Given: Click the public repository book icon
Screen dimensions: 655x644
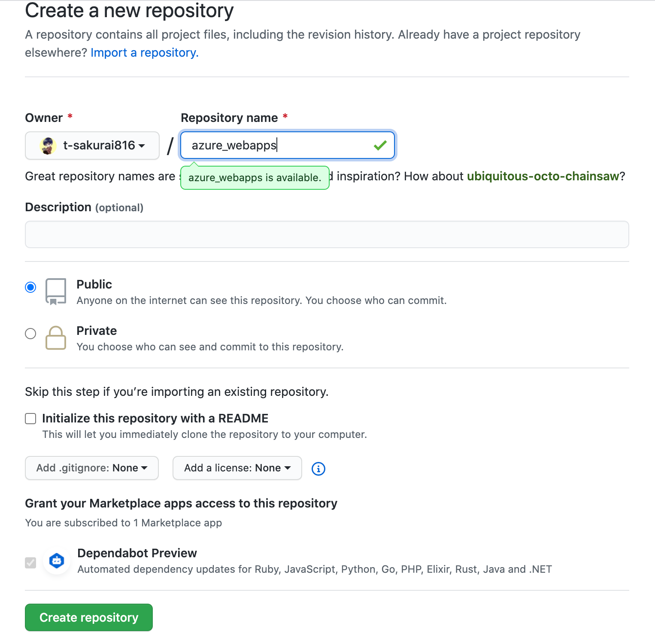Looking at the screenshot, I should (56, 292).
